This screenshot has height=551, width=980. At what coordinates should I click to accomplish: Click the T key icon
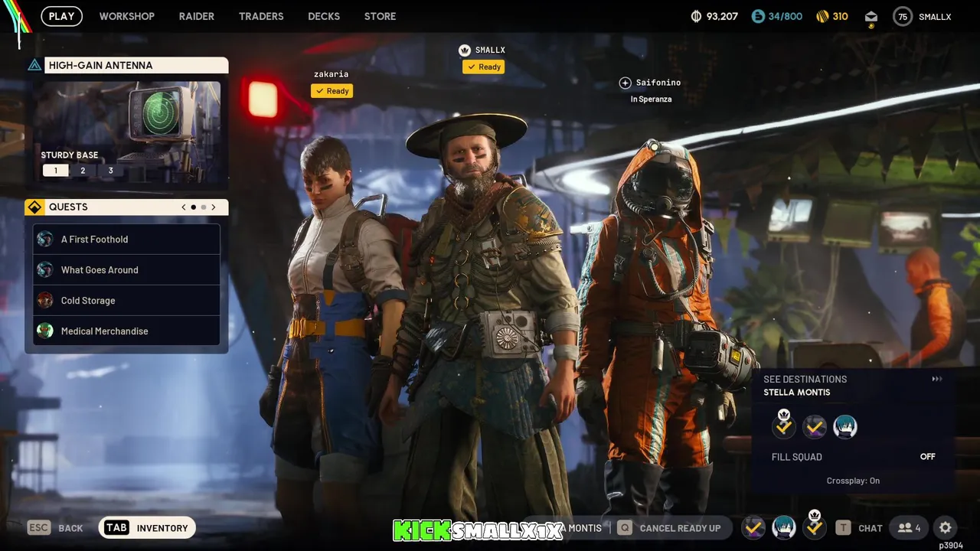(x=843, y=528)
